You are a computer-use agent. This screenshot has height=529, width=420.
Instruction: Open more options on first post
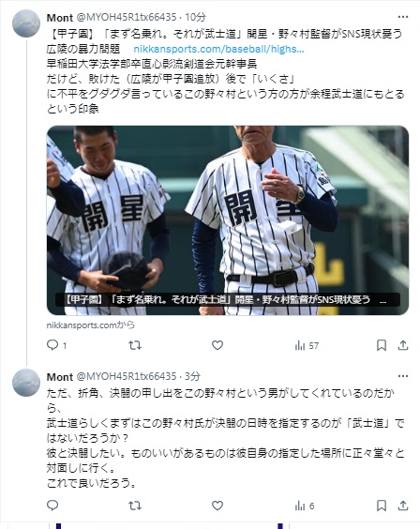(x=403, y=17)
